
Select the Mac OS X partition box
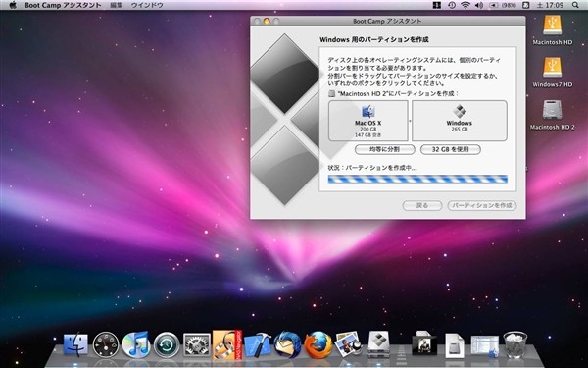pos(367,121)
